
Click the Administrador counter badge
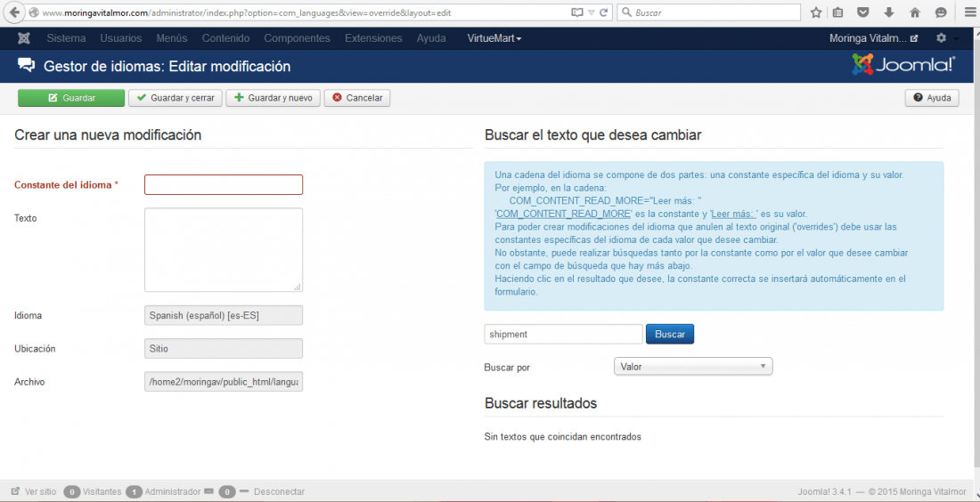point(133,492)
